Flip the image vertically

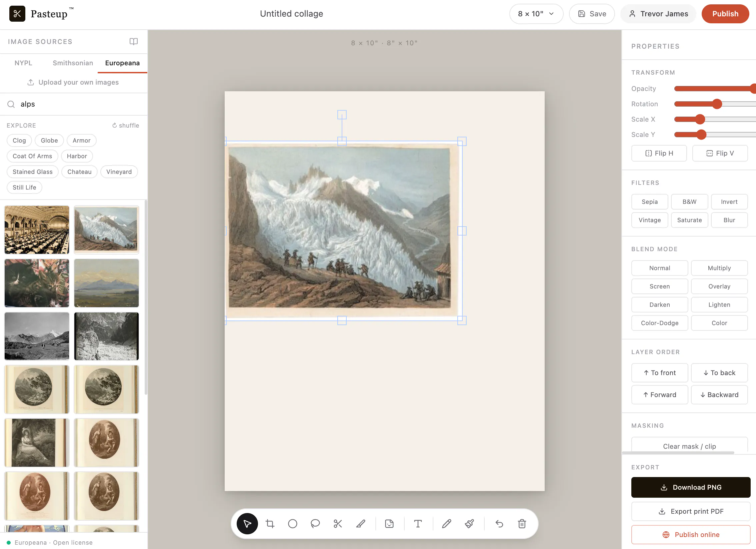(720, 153)
